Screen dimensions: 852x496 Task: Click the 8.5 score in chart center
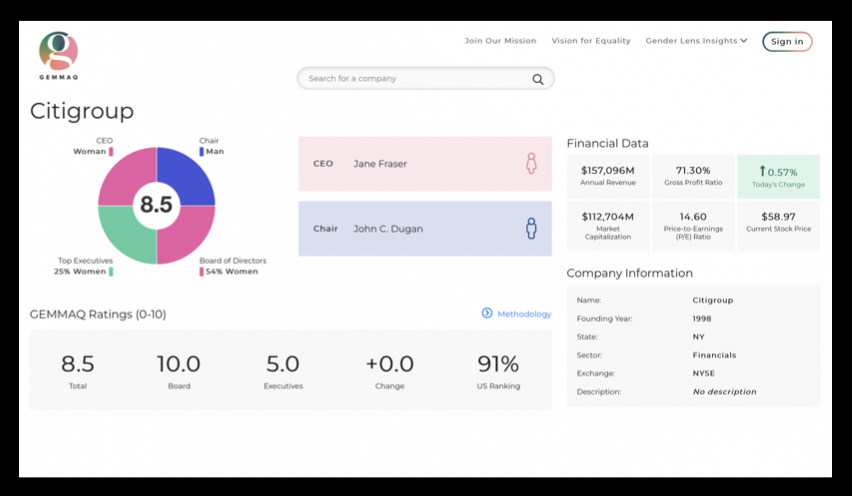click(x=156, y=205)
